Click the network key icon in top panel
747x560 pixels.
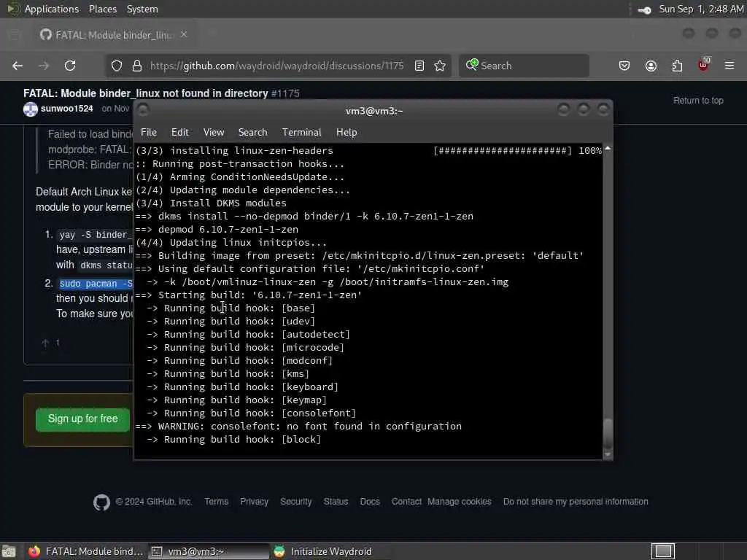click(644, 9)
